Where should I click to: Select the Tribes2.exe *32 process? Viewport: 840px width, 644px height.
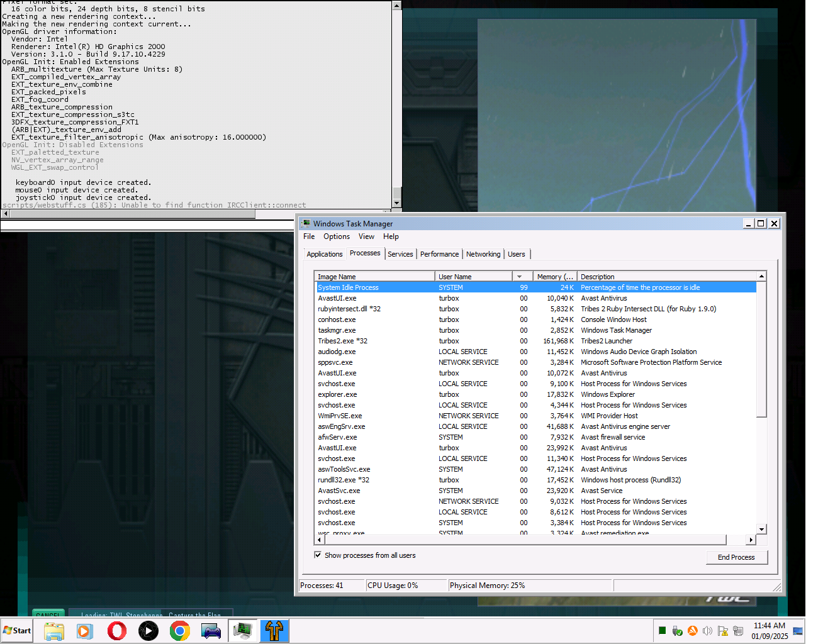coord(535,341)
